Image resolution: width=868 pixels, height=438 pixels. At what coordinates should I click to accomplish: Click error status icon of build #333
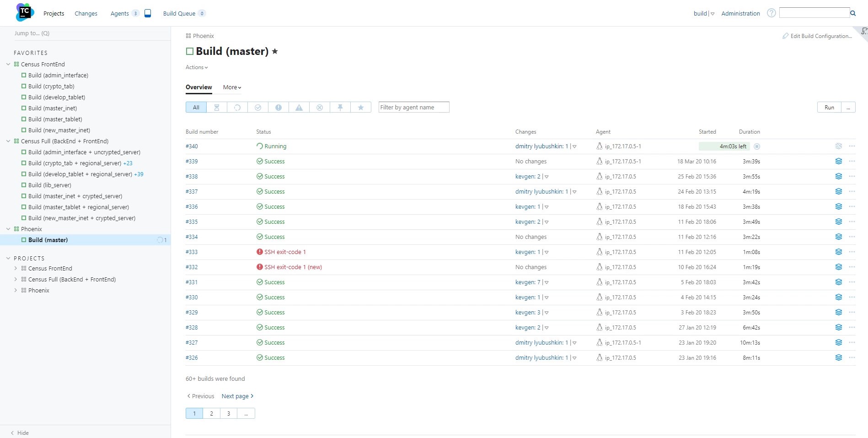pos(260,252)
